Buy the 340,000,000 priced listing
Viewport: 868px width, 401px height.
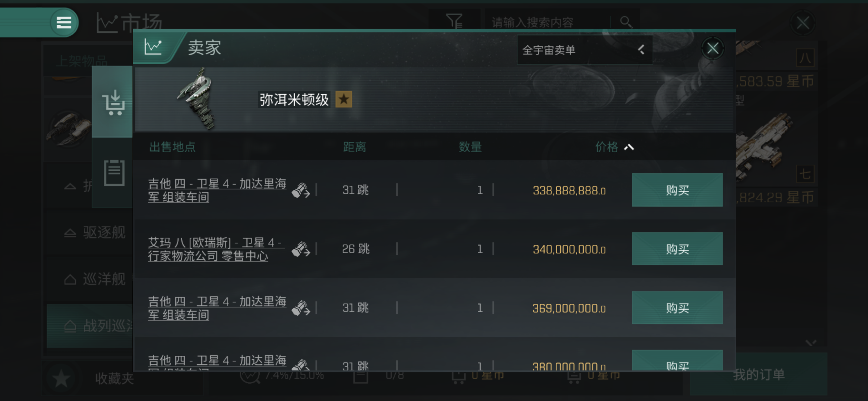click(677, 249)
